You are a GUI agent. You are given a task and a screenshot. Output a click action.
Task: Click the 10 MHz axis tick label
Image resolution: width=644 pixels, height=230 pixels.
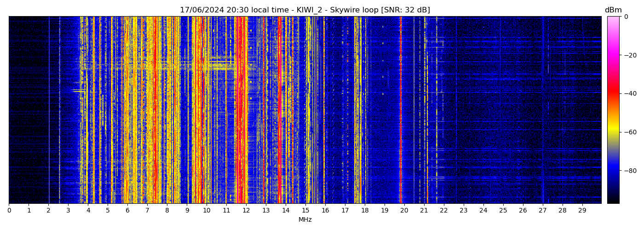tap(207, 210)
